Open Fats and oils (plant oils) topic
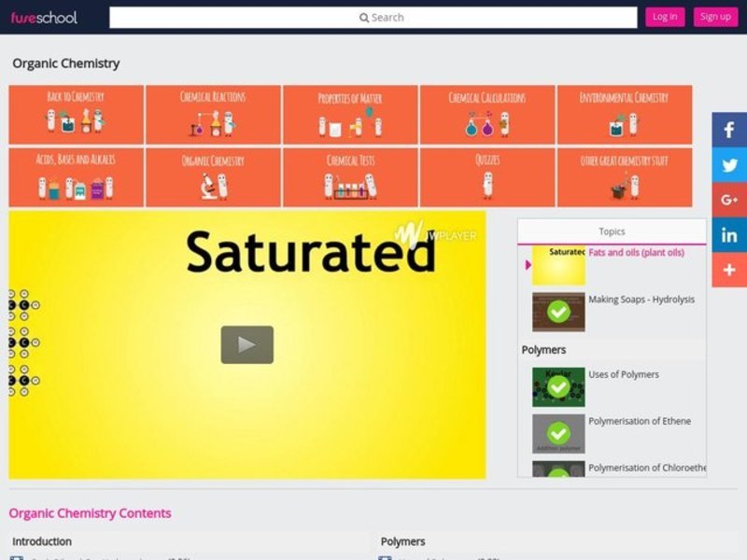Viewport: 747px width, 560px height. tap(636, 253)
